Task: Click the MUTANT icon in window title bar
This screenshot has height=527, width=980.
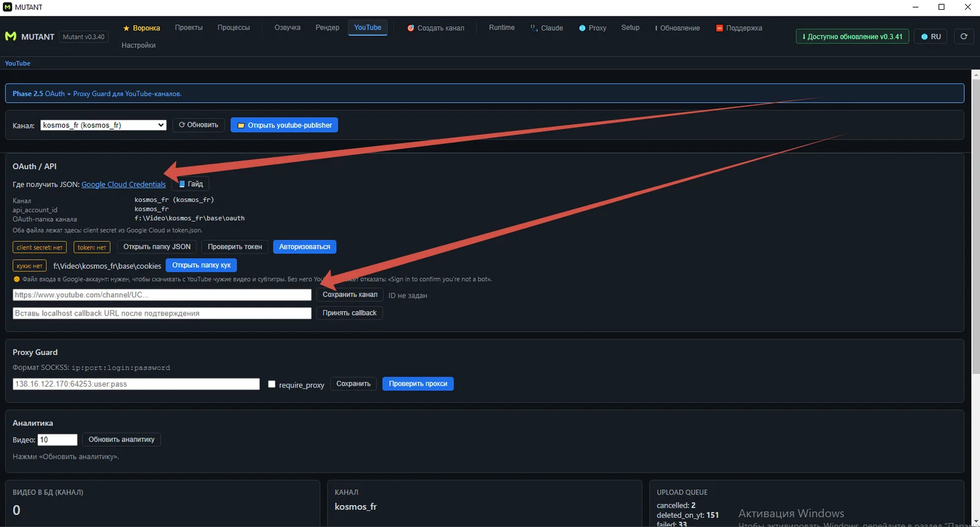Action: (x=7, y=7)
